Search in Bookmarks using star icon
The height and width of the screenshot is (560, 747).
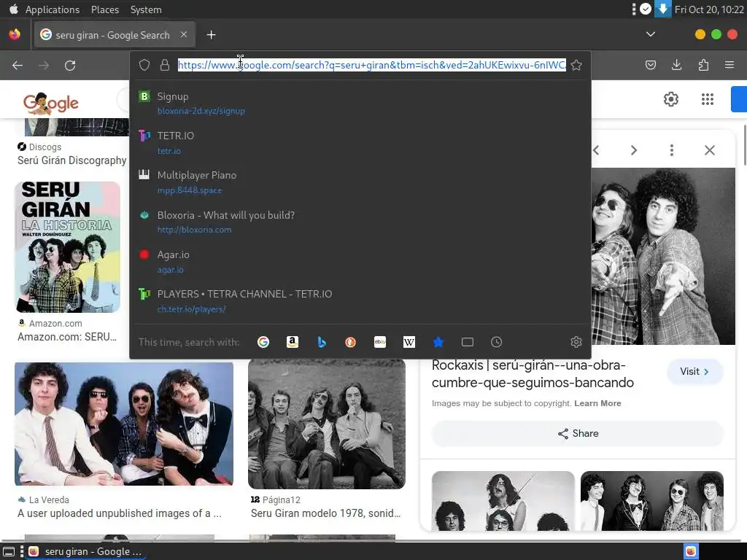pos(438,342)
